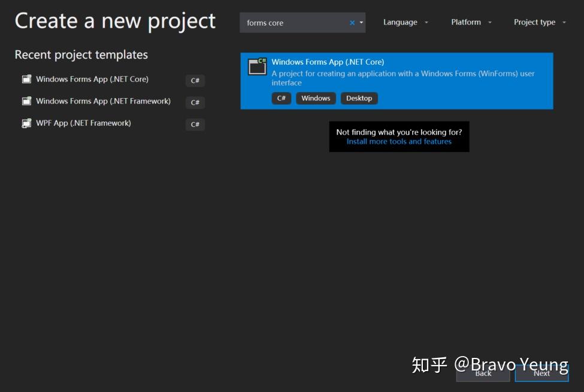The image size is (584, 392).
Task: Click the Desktop tag in the search result
Action: pos(359,98)
